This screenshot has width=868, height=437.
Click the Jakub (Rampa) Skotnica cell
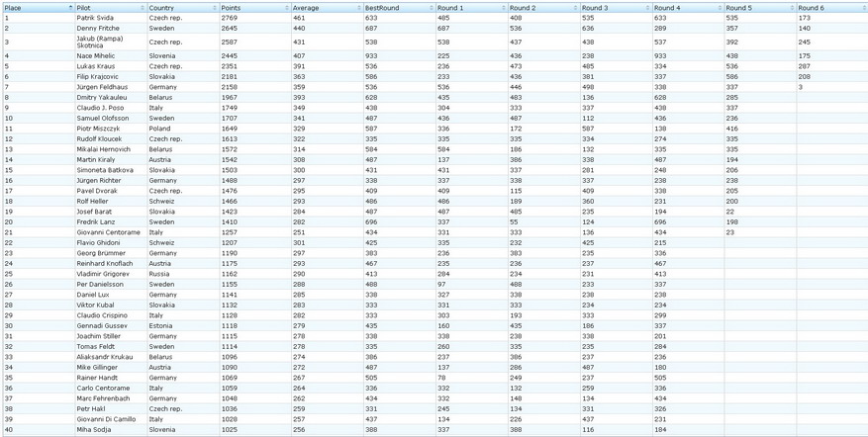point(99,43)
